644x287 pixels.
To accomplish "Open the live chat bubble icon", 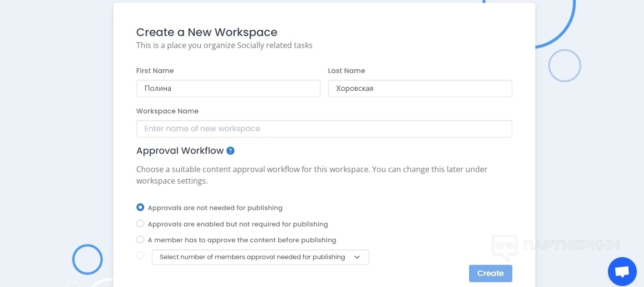I will click(x=622, y=272).
